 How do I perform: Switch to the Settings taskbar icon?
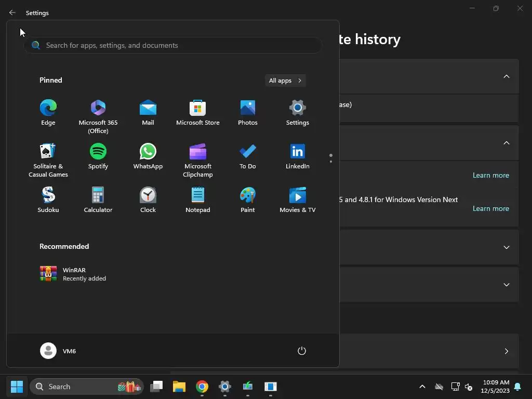click(x=225, y=387)
